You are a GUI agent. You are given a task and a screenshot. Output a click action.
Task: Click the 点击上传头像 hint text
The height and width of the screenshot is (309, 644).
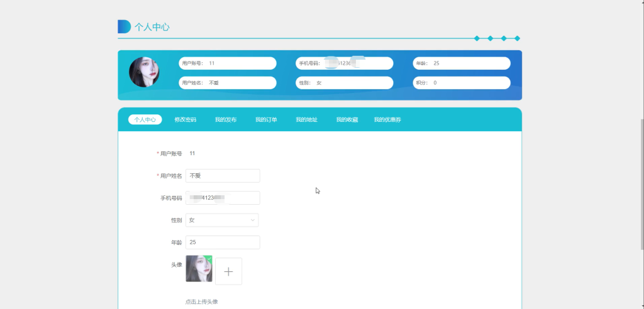[x=201, y=301]
